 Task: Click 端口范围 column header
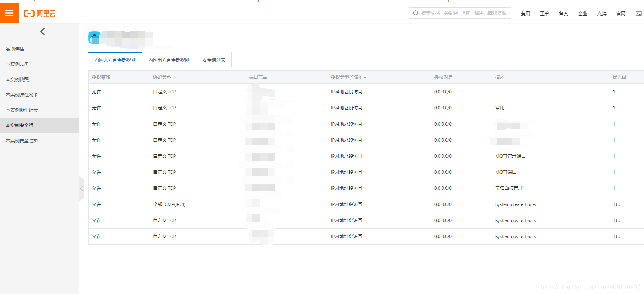pyautogui.click(x=258, y=77)
